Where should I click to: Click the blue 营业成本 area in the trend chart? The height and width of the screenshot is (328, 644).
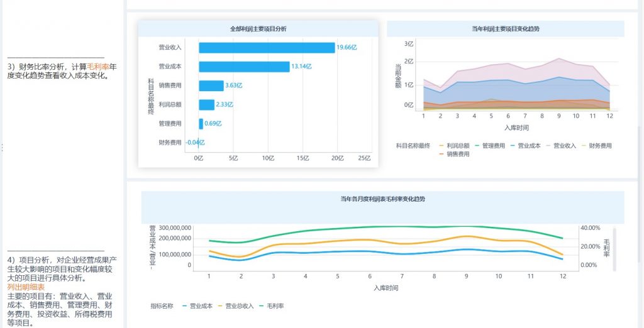(517, 91)
